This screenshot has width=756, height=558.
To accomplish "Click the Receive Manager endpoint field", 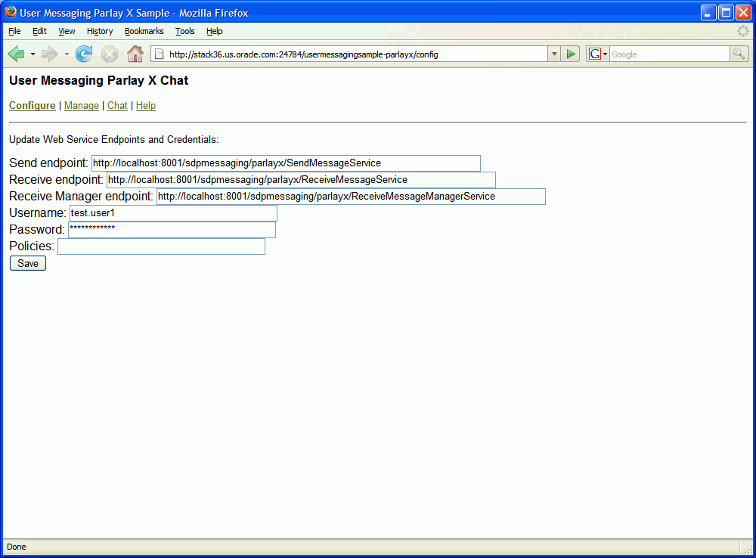I will [x=351, y=197].
